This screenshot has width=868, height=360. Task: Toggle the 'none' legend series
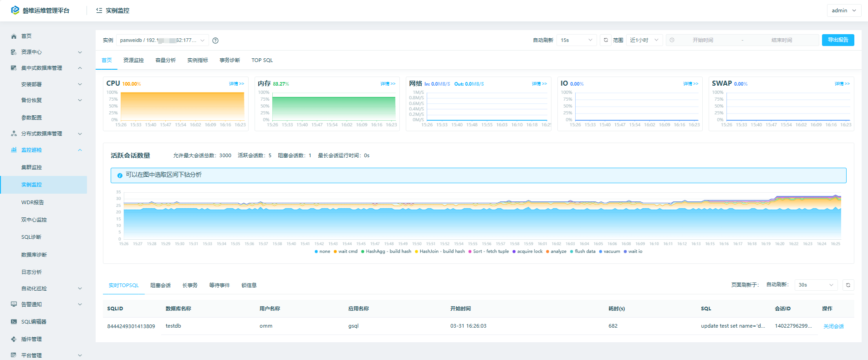point(322,252)
